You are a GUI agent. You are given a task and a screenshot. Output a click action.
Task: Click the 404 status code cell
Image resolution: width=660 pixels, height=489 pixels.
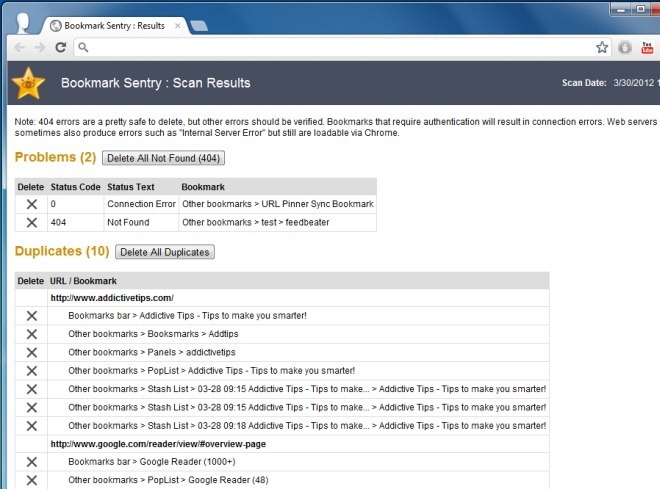pos(59,222)
